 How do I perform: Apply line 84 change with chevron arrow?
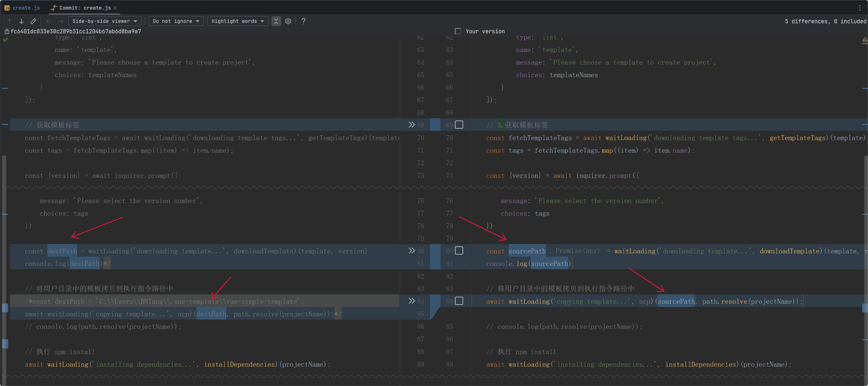coord(411,301)
